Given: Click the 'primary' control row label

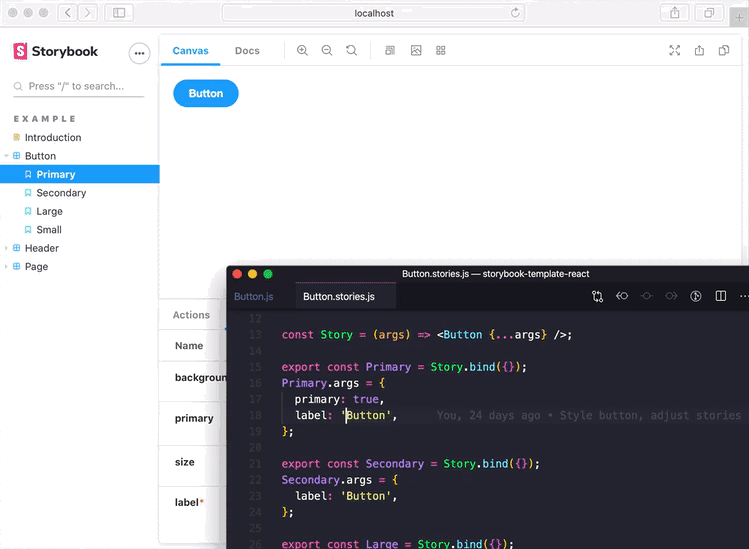Looking at the screenshot, I should tap(194, 419).
